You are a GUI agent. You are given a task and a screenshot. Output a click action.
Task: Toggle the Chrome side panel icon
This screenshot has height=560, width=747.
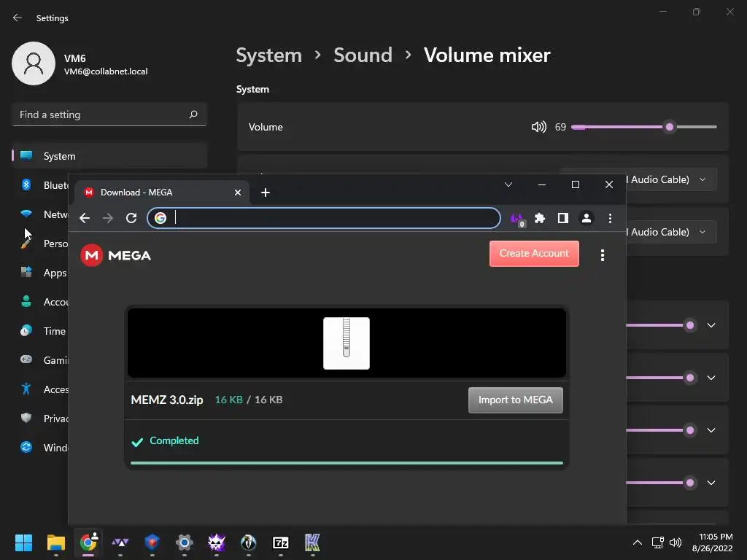tap(563, 218)
